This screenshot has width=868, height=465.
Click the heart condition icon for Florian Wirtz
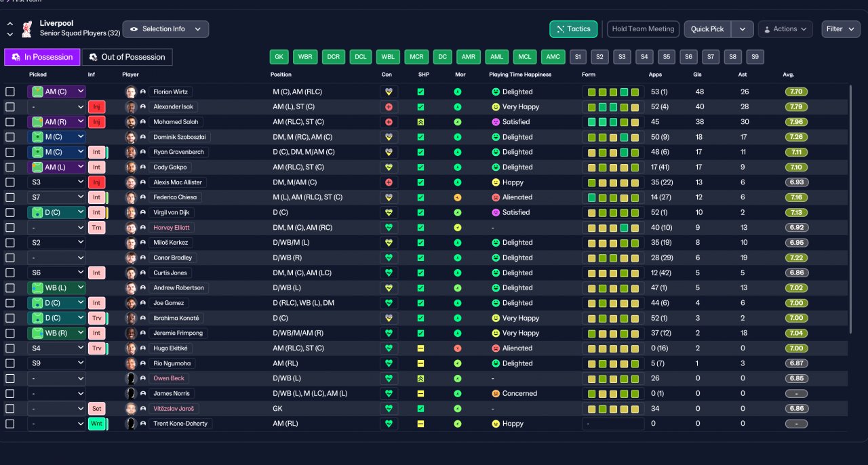pos(389,92)
